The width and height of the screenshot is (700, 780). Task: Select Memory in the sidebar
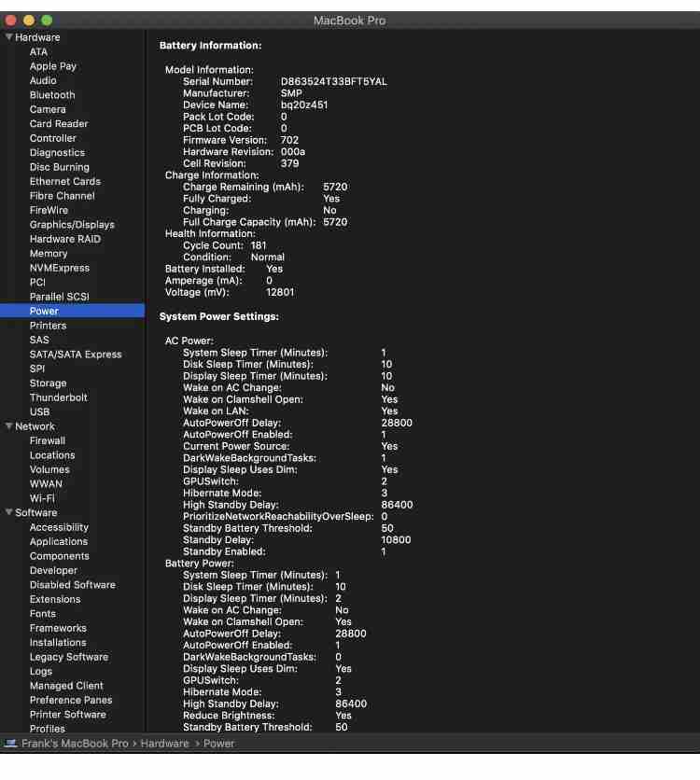click(49, 254)
